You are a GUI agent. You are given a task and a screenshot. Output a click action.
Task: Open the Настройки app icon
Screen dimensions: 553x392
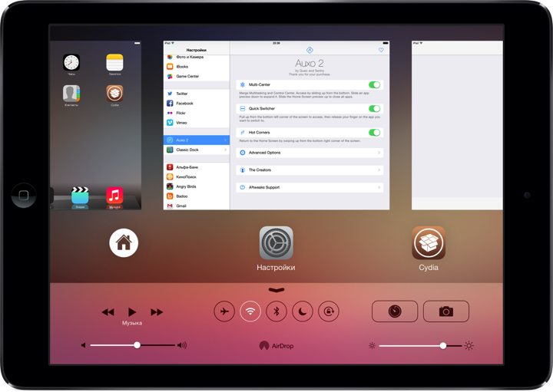click(276, 243)
